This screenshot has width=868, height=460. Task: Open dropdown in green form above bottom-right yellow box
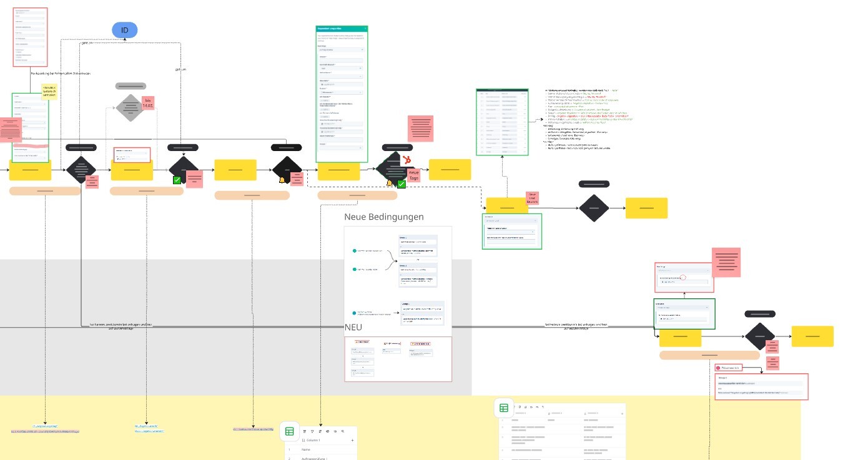point(683,308)
